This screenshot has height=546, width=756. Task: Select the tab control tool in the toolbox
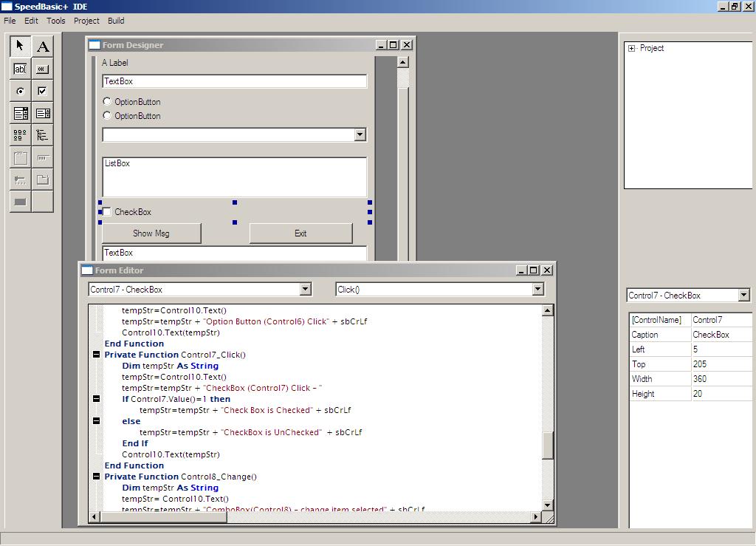point(42,180)
